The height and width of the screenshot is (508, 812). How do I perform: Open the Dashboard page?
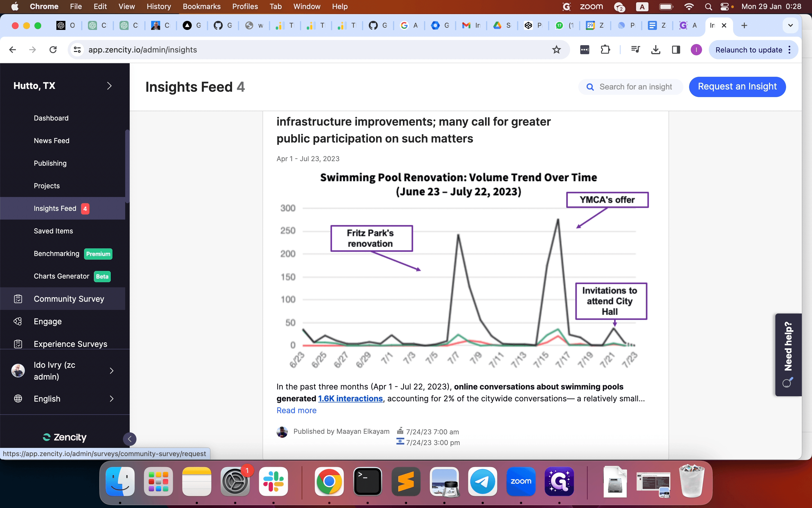tap(51, 118)
